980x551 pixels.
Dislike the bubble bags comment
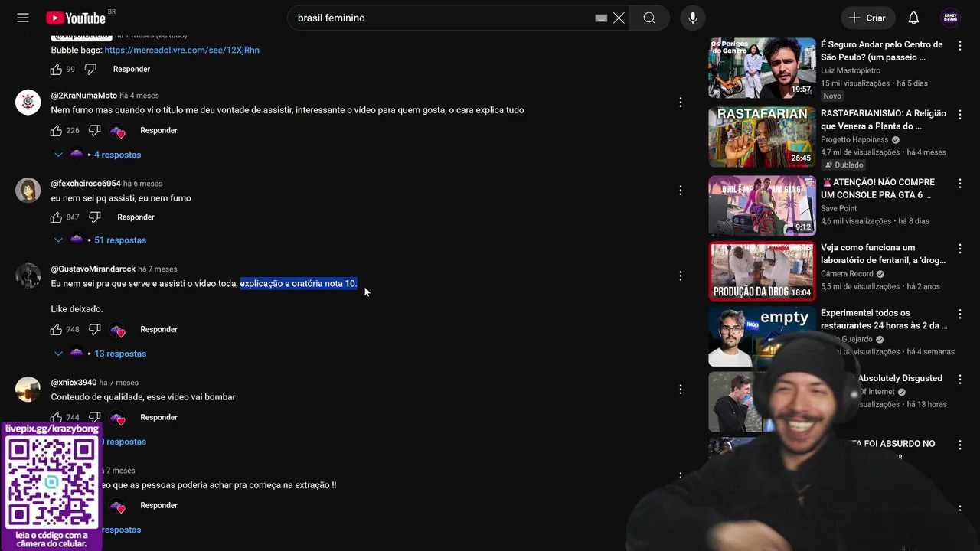click(90, 70)
